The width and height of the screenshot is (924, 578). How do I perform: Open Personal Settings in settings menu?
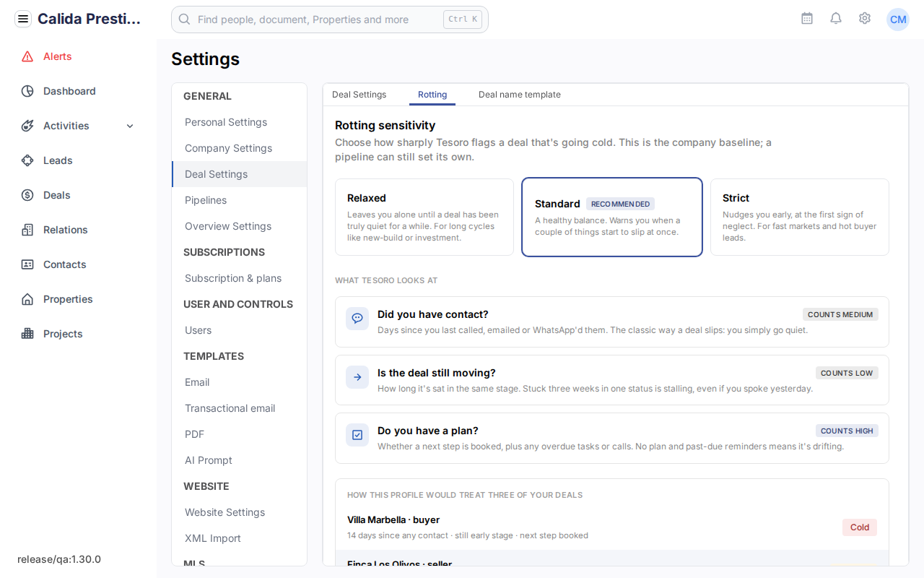(x=240, y=122)
